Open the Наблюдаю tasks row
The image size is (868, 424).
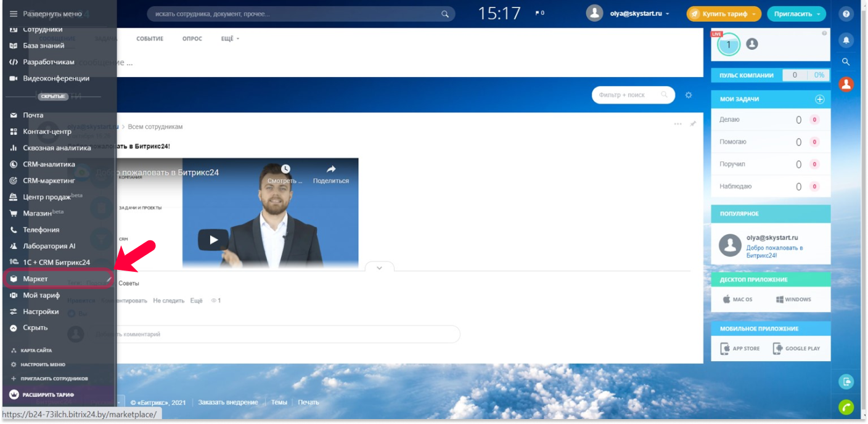[x=771, y=186]
